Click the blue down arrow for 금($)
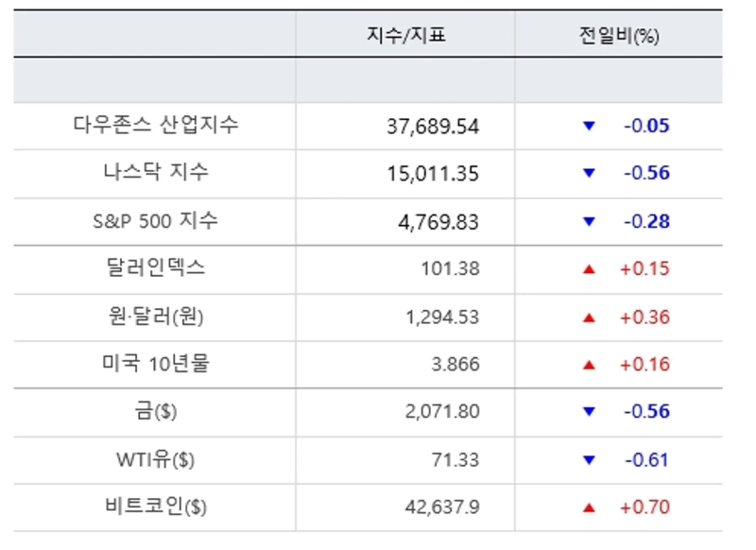Image resolution: width=756 pixels, height=550 pixels. point(590,412)
